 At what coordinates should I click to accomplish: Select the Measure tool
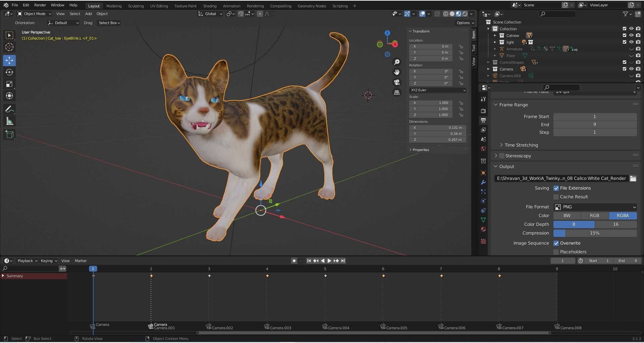[x=9, y=121]
